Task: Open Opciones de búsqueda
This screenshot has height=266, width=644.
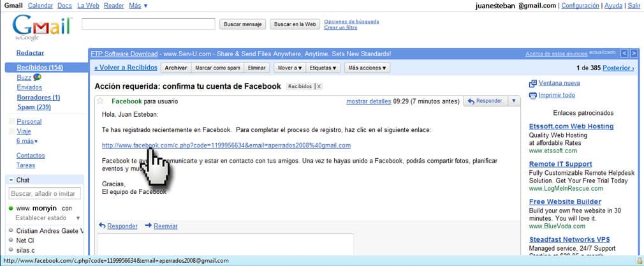Action: (351, 22)
